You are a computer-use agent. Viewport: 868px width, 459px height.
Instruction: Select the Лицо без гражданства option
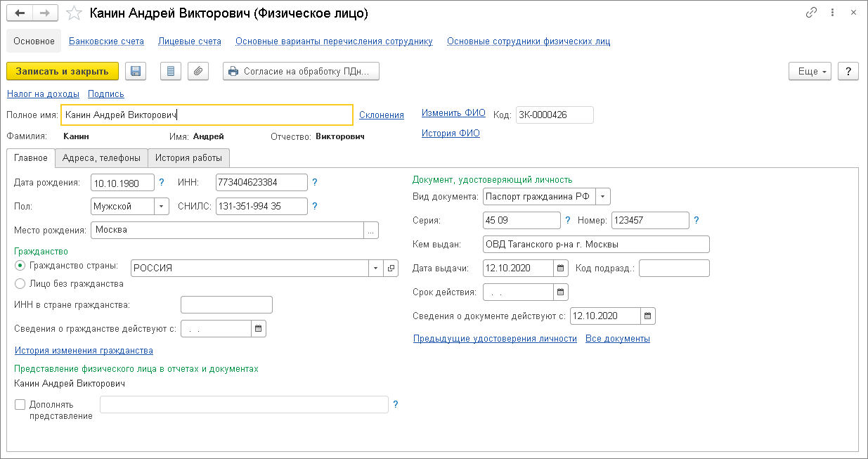coord(20,284)
